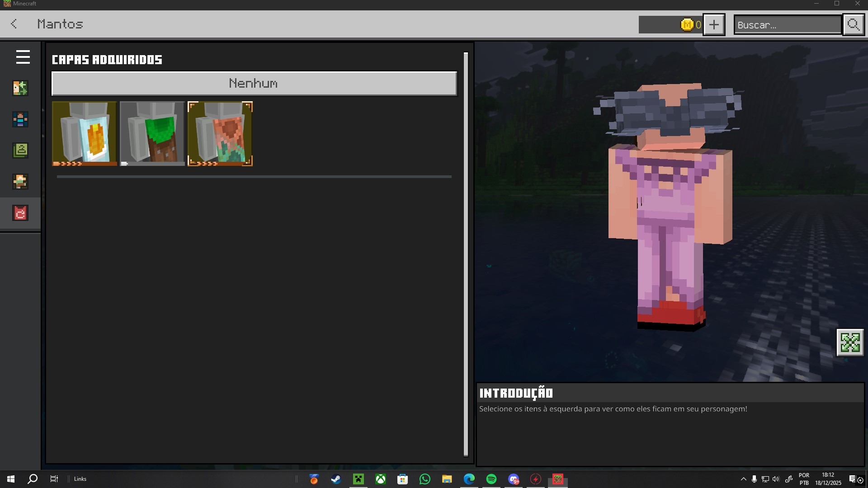Open Steam from the taskbar

pos(336,479)
